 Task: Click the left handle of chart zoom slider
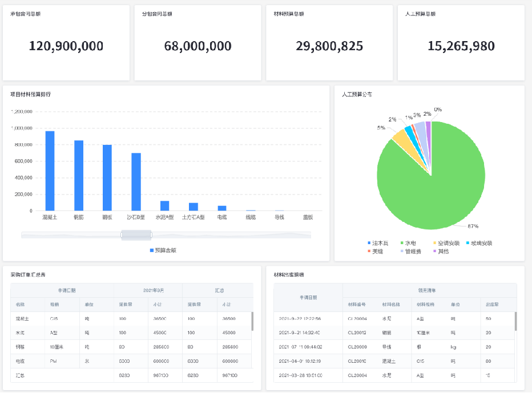pos(122,235)
